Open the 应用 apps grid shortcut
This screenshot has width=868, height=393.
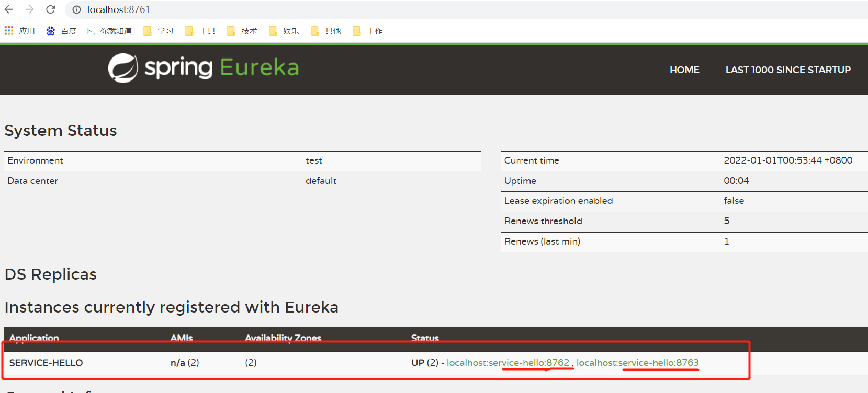click(19, 31)
